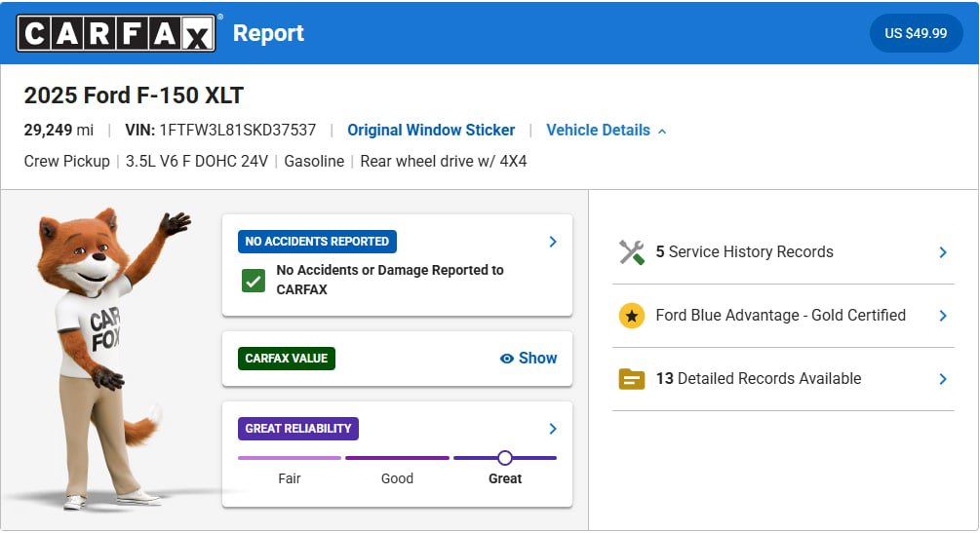Open reliability details chevron

[x=553, y=429]
